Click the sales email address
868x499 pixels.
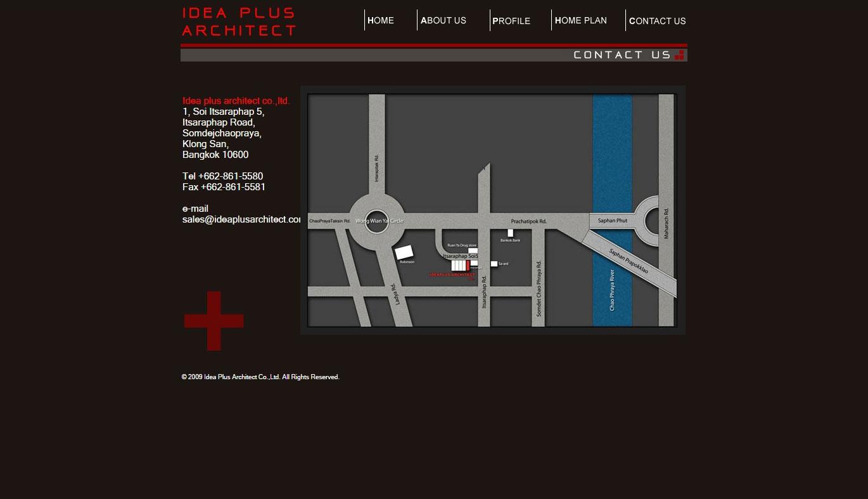(x=241, y=219)
